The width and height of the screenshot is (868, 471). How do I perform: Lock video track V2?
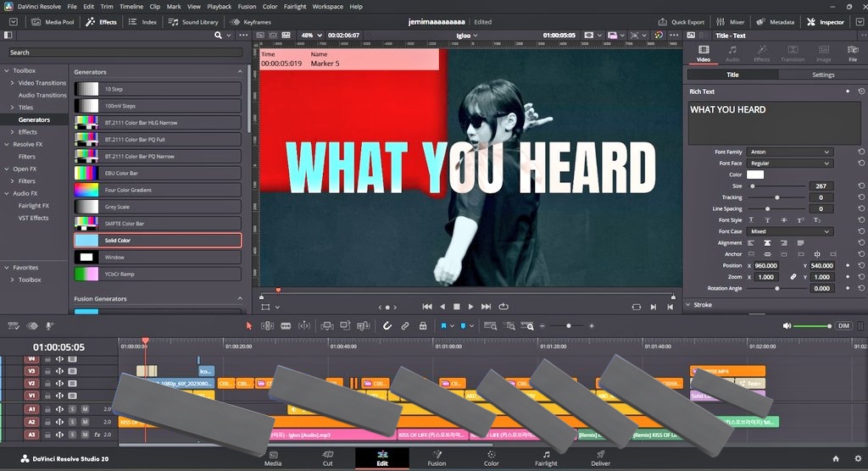pos(47,383)
